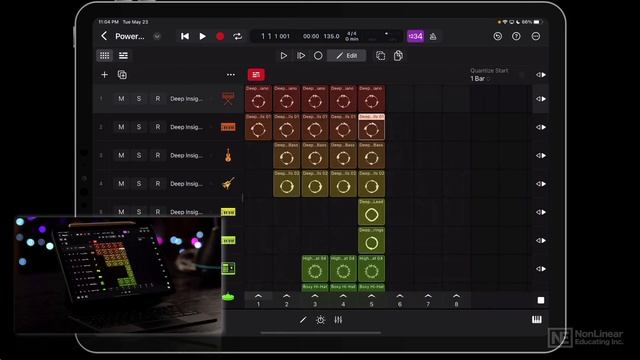Show the keyboard play surface icon
This screenshot has width=640, height=360.
pos(537,320)
